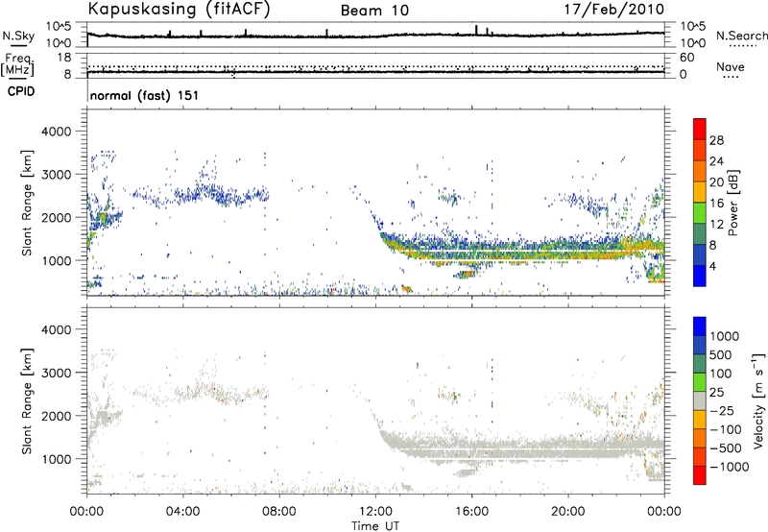Click the '-1000' velocity scale value
The width and height of the screenshot is (768, 532).
pos(730,467)
